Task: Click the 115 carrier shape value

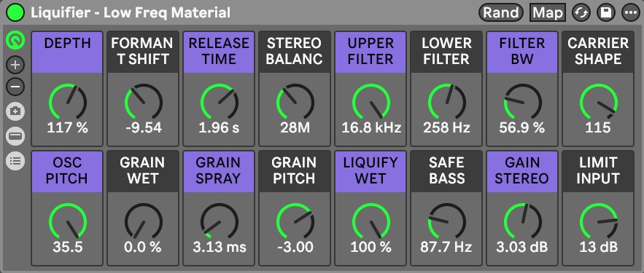Action: [598, 128]
